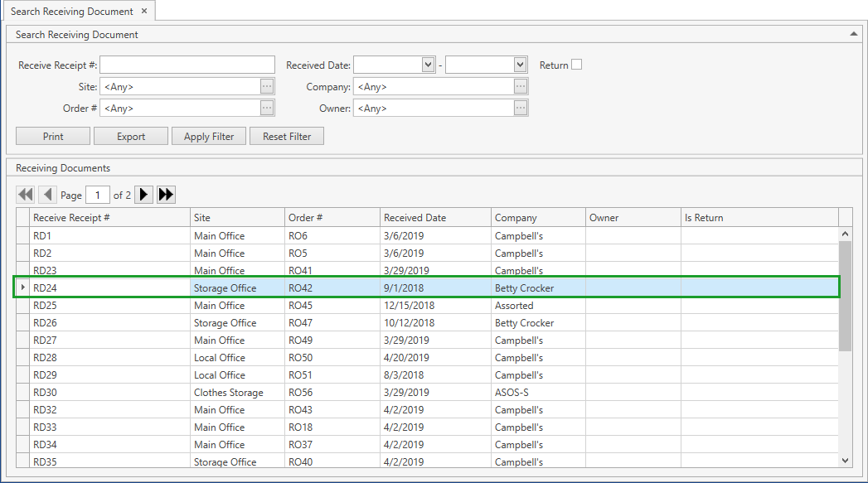
Task: Click inside the Receive Receipt # field
Action: click(187, 64)
